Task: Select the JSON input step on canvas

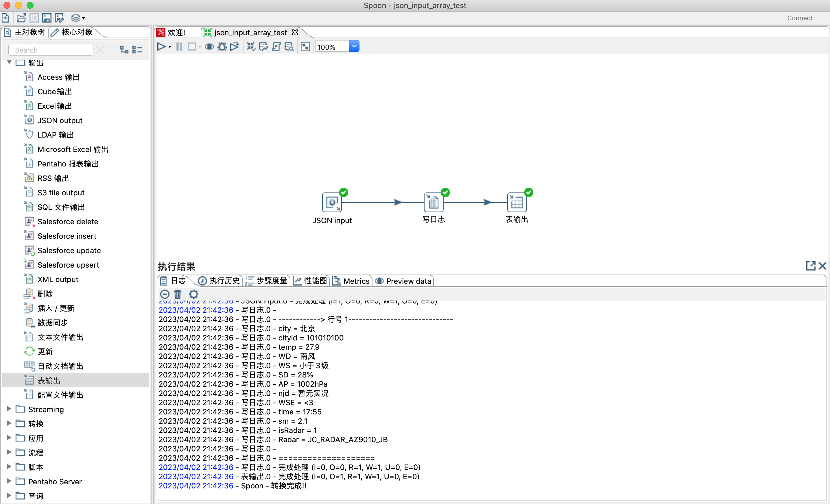Action: [332, 202]
